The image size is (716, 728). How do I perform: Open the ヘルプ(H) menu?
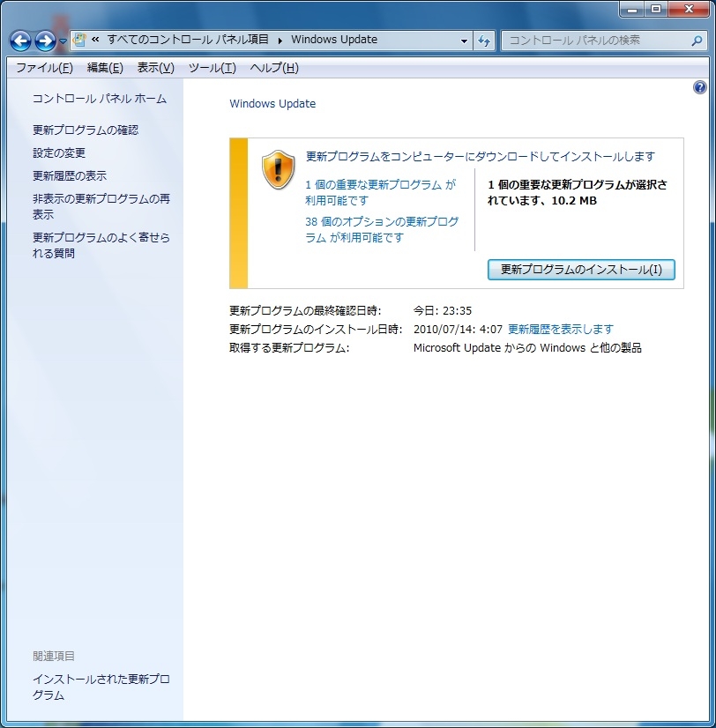[x=274, y=68]
